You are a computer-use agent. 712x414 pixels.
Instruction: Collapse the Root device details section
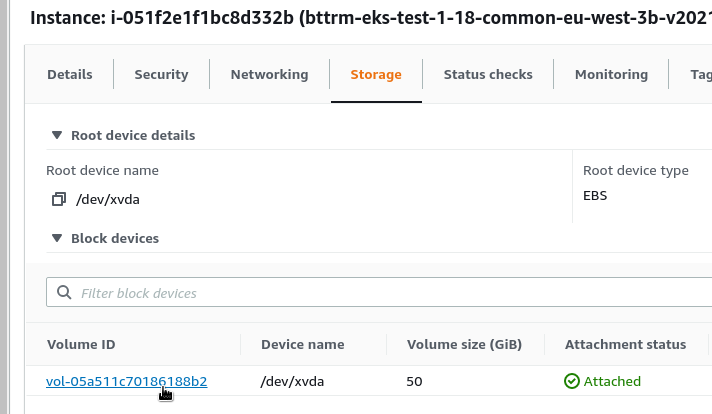(x=57, y=135)
